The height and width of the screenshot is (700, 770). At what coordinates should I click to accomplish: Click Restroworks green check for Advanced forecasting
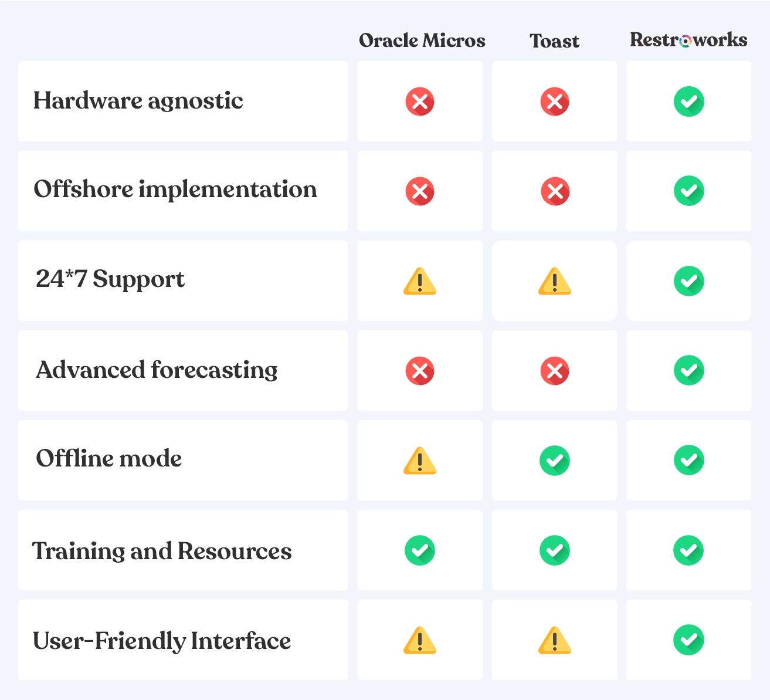pos(689,370)
